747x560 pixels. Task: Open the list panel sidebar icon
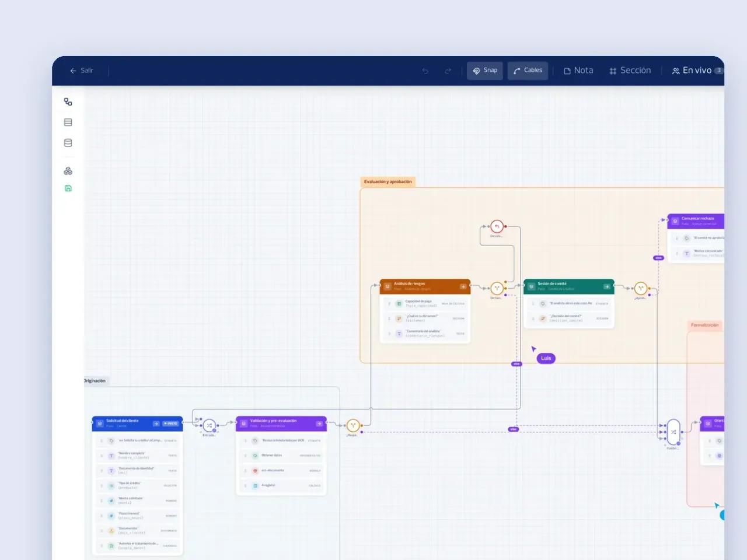68,123
